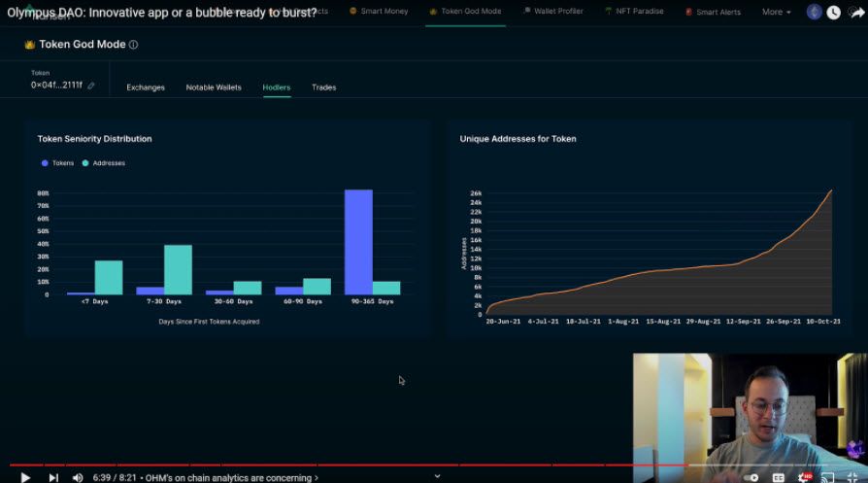This screenshot has height=483, width=868.
Task: Open the HD settings gear
Action: click(x=804, y=477)
